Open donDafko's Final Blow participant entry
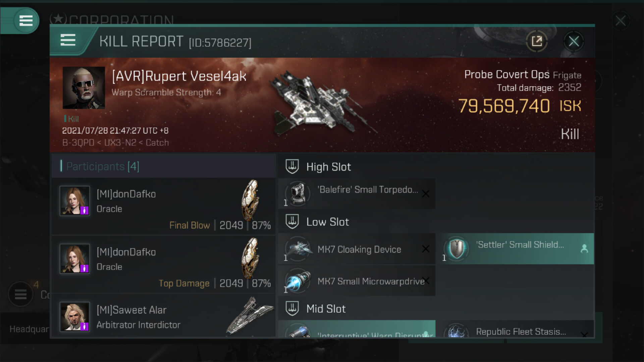 pyautogui.click(x=164, y=206)
